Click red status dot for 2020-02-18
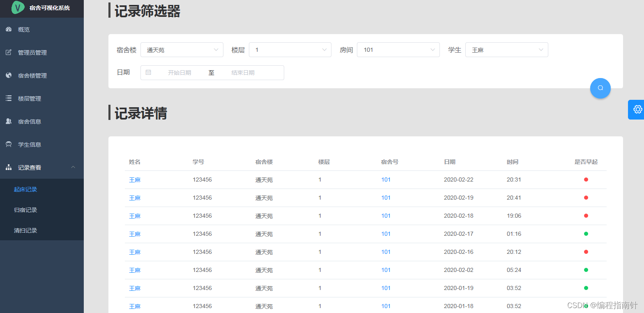The image size is (644, 313). click(x=586, y=216)
